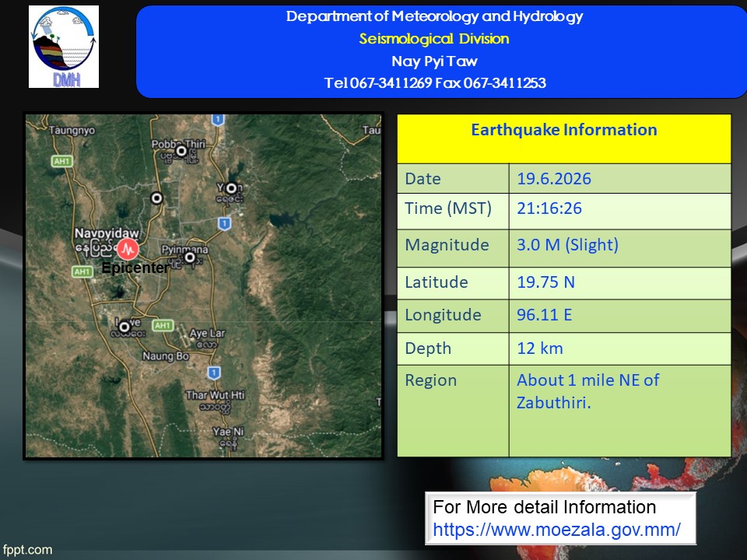Viewport: 747px width, 560px height.
Task: Click the magnitude value '3.0 M (Slight)'
Action: pyautogui.click(x=567, y=245)
